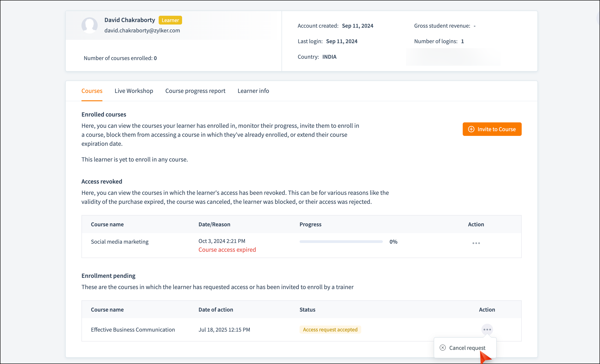Click the Social media marketing progress bar
Viewport: 600px width, 364px height.
coord(341,242)
